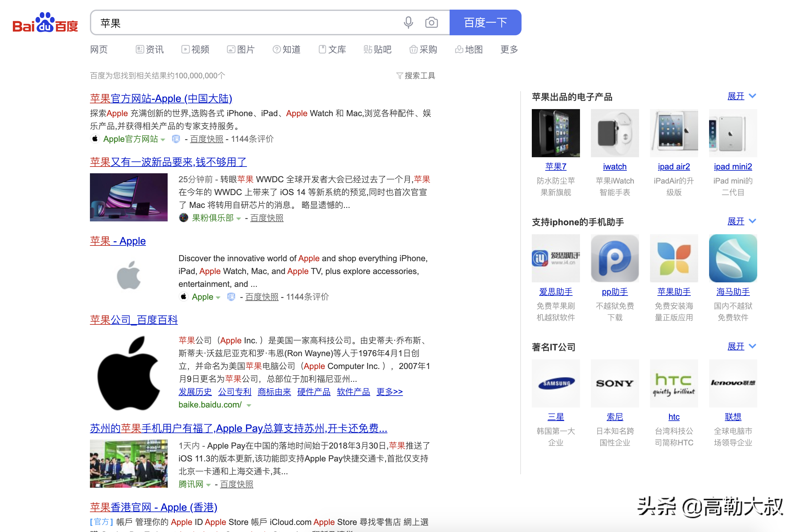Switch to the 采购 tab

423,49
